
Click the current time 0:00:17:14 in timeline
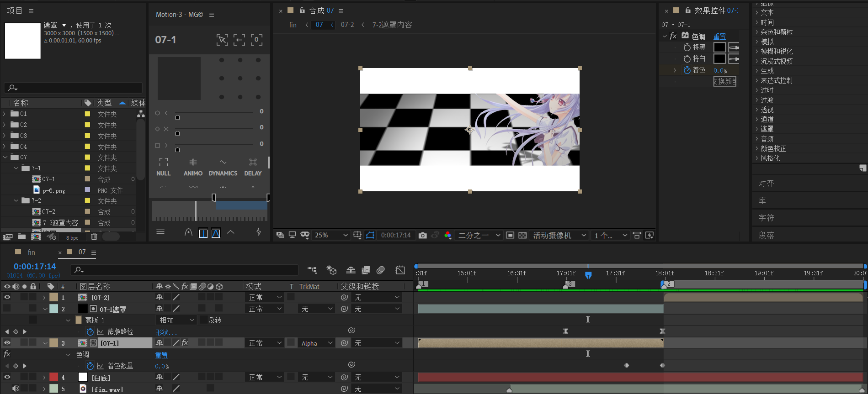[35, 266]
